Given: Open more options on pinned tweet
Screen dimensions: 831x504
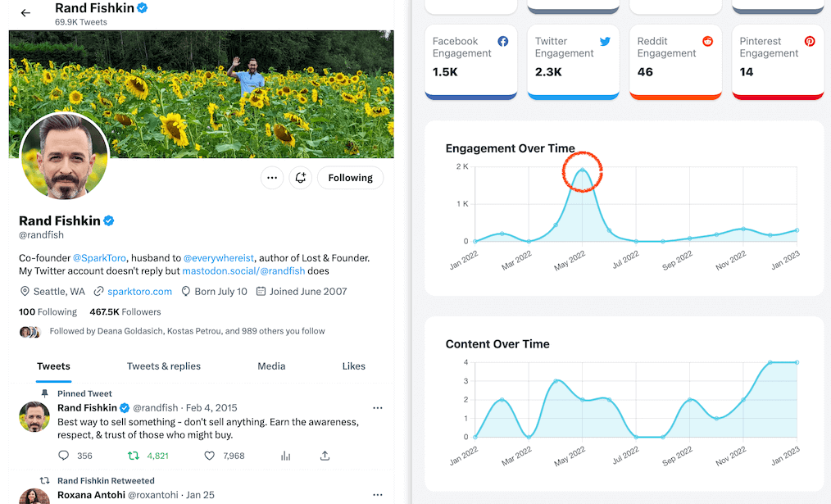Looking at the screenshot, I should (377, 408).
